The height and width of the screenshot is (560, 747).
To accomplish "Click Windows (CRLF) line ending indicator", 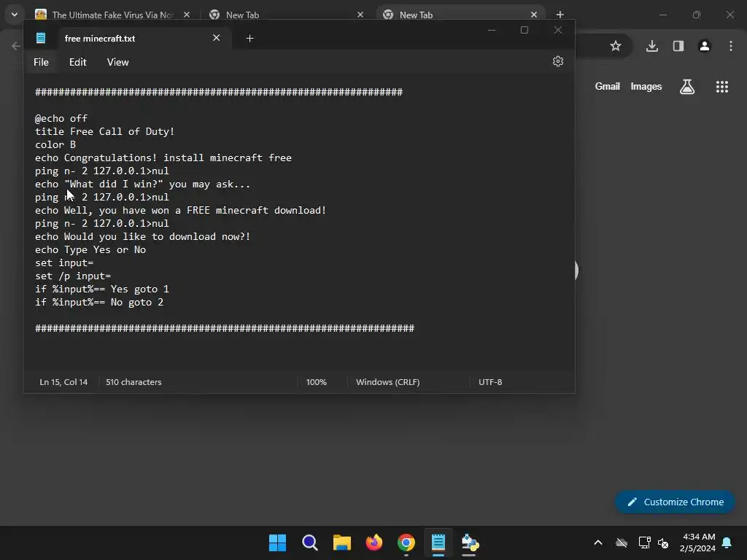I will click(388, 382).
